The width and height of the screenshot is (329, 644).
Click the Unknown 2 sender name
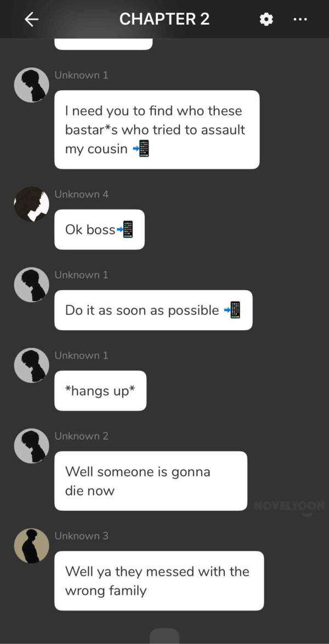[81, 436]
